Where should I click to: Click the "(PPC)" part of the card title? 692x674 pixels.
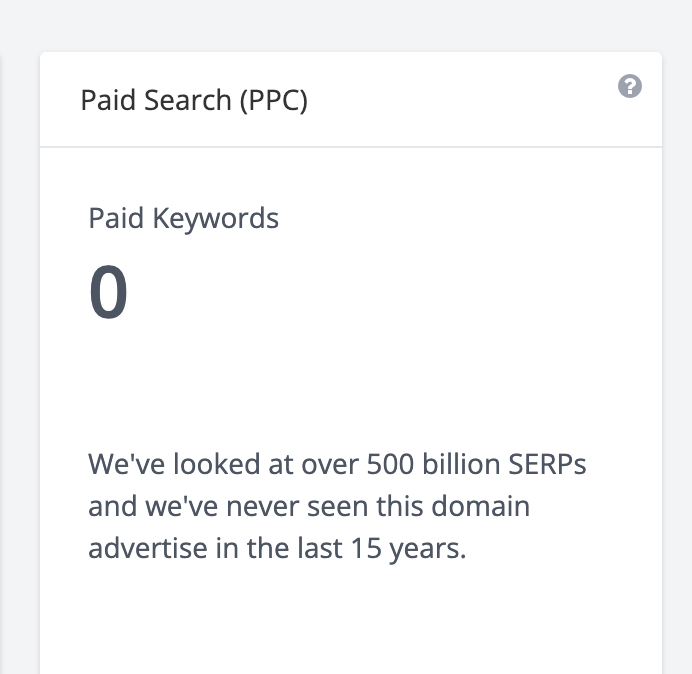click(x=273, y=101)
